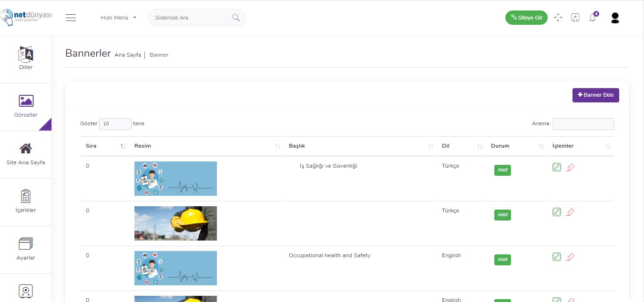Click Türkçe in İş Sağlığı row
Image resolution: width=644 pixels, height=302 pixels.
click(450, 166)
